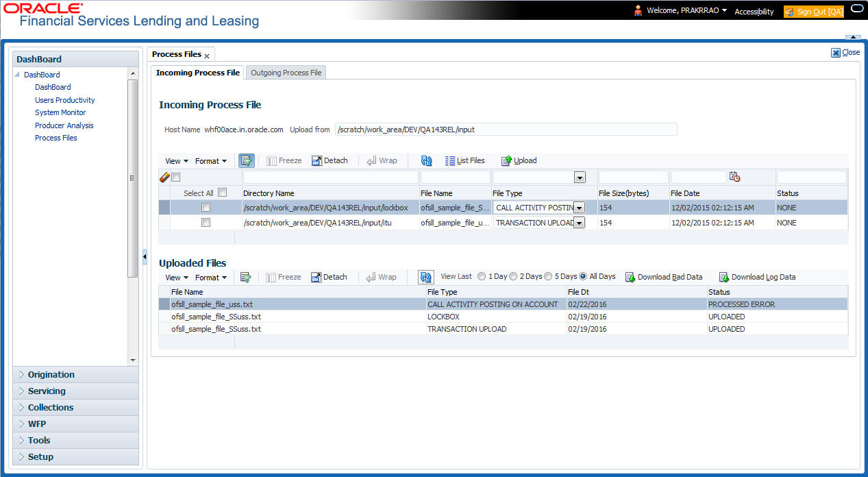Viewport: 868px width, 477px height.
Task: Click Freeze in the Incoming Process File toolbar
Action: tap(284, 160)
